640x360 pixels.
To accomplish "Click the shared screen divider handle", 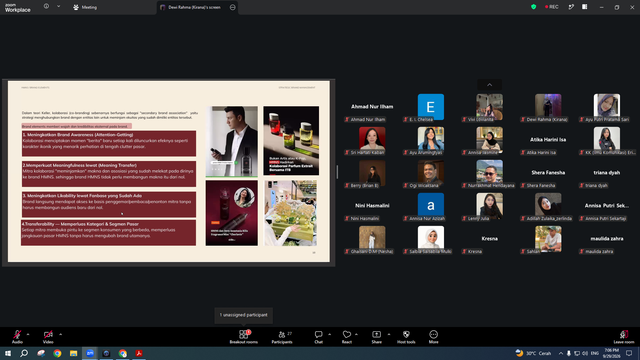I will pos(337,172).
